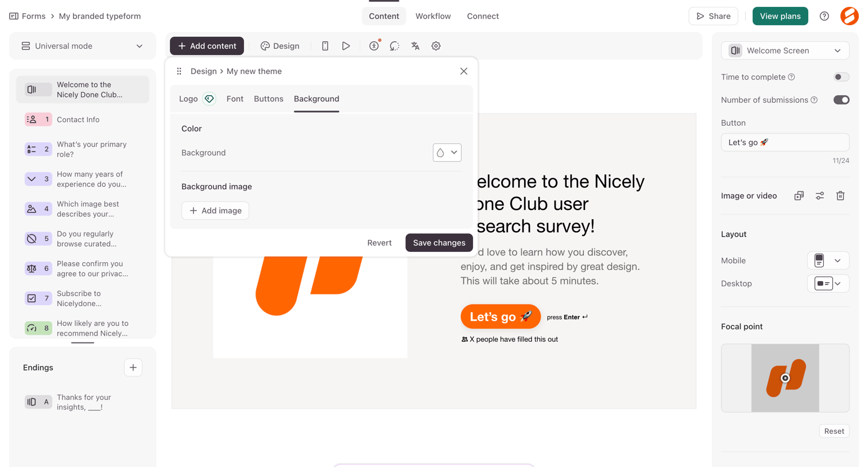Select the Welcome to the Nicely Done Club item
Image resolution: width=868 pixels, height=467 pixels.
point(83,89)
